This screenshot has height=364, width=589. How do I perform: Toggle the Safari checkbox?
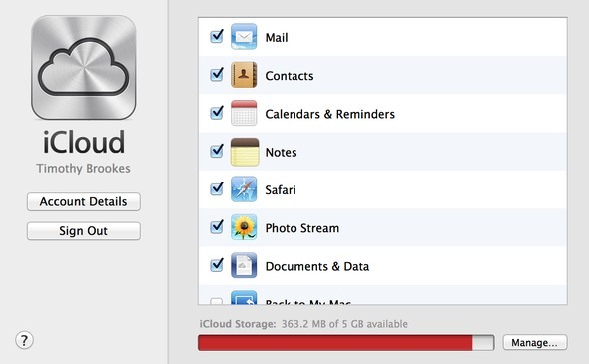(217, 189)
